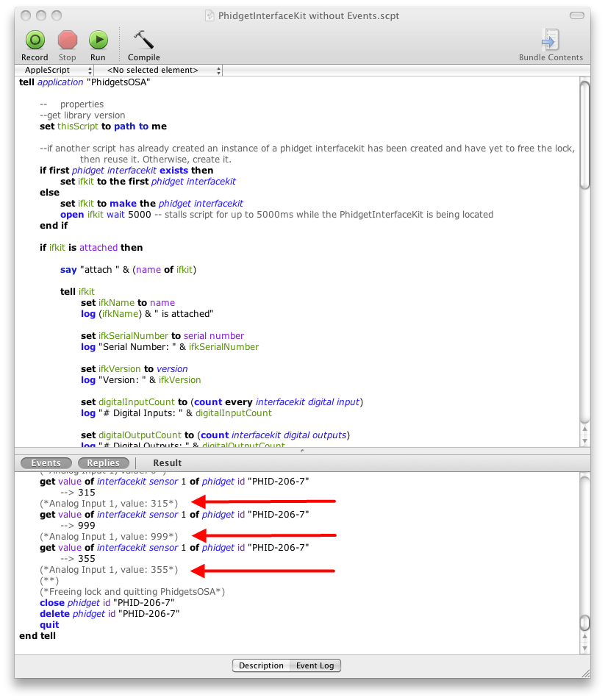
Task: Click '(*Analog Input 1, value: 315*)' log entry
Action: coord(109,504)
